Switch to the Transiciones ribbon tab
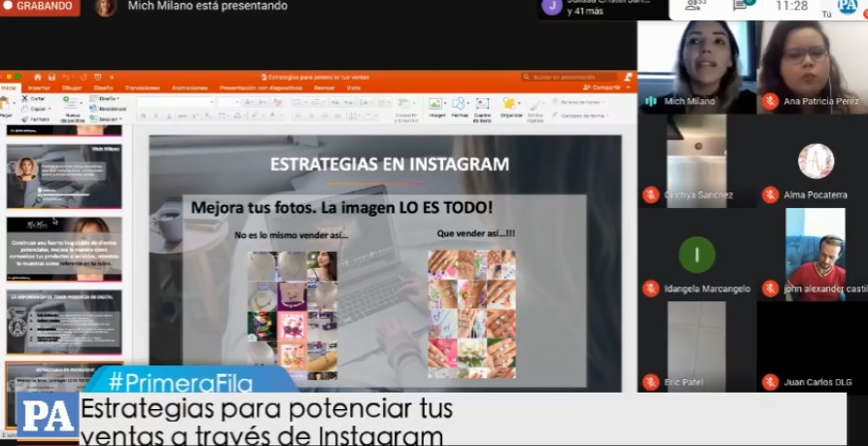Image resolution: width=868 pixels, height=446 pixels. [x=142, y=87]
